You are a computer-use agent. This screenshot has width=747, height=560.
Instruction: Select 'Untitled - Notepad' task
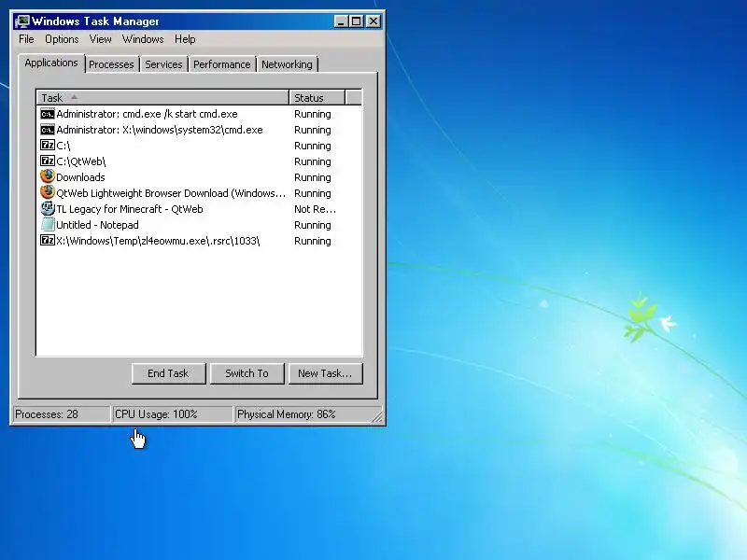(x=97, y=225)
